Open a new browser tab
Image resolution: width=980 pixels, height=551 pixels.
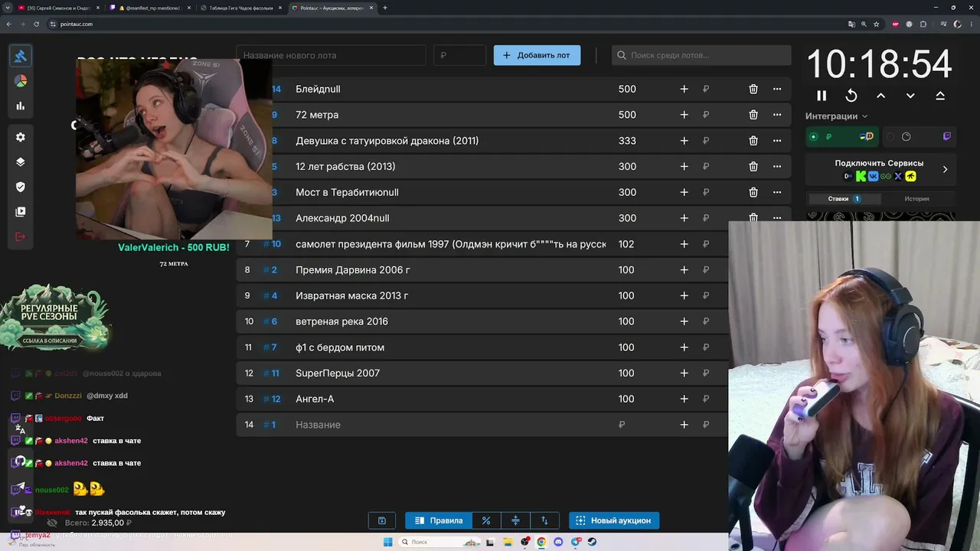click(385, 8)
